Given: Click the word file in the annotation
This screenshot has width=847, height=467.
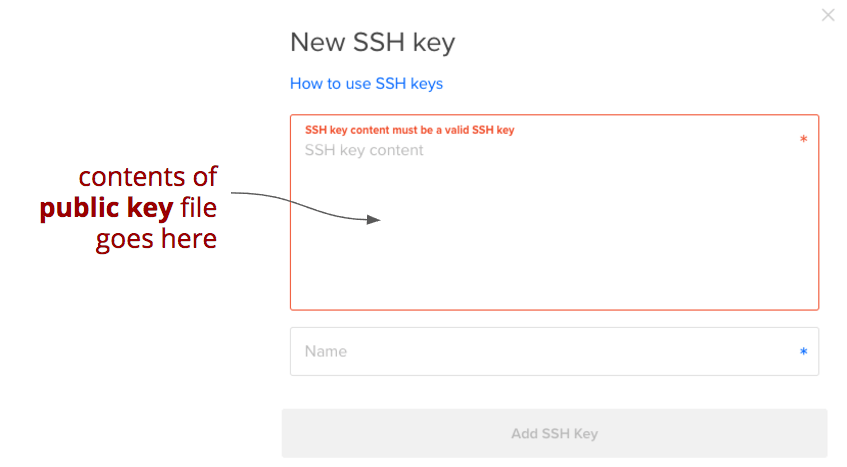Looking at the screenshot, I should tap(198, 208).
